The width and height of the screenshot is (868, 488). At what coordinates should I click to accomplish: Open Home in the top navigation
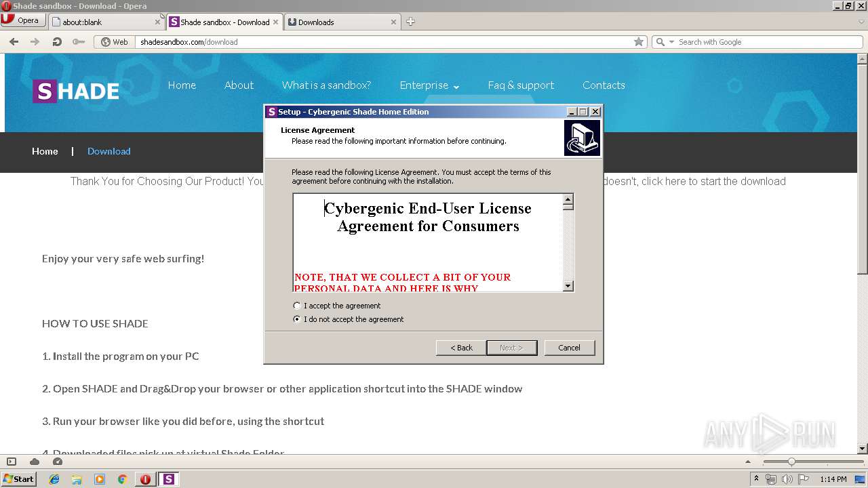click(x=182, y=85)
